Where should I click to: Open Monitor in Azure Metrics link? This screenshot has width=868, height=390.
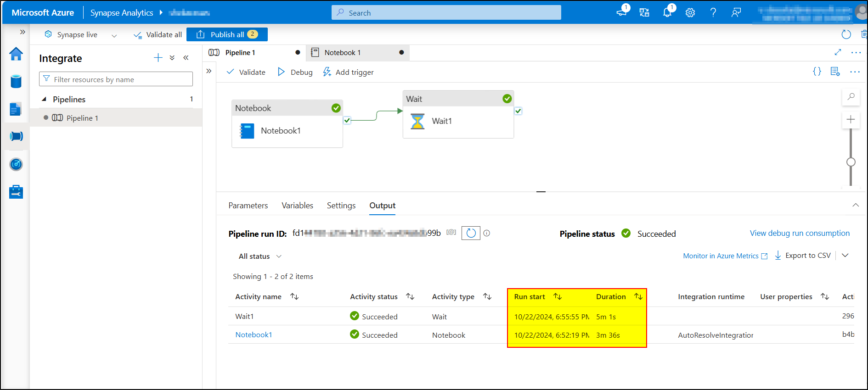[725, 256]
